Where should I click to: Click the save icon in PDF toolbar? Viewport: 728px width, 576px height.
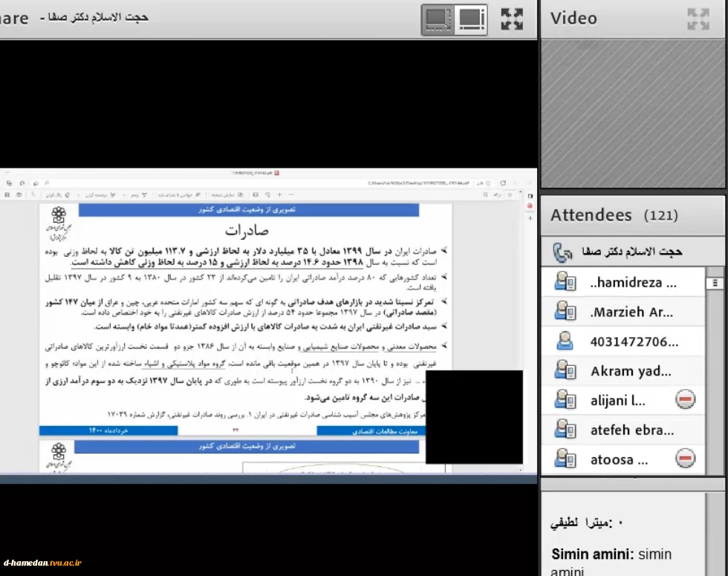7,194
